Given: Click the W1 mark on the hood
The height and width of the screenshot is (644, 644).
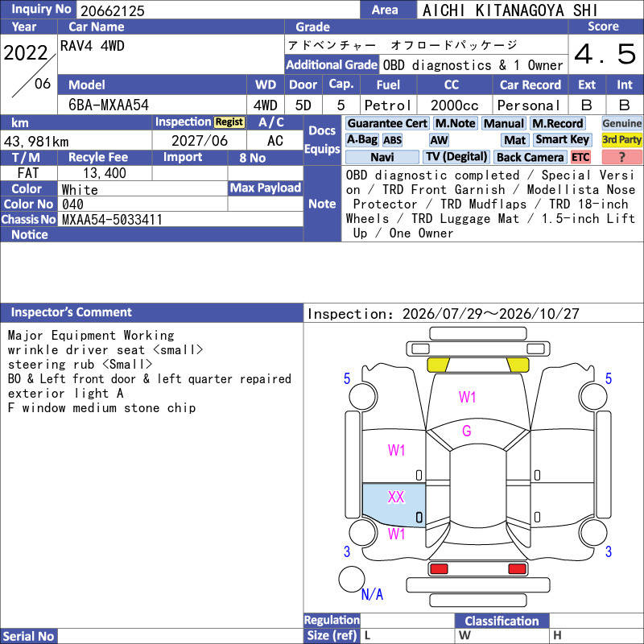Looking at the screenshot, I should point(468,397).
